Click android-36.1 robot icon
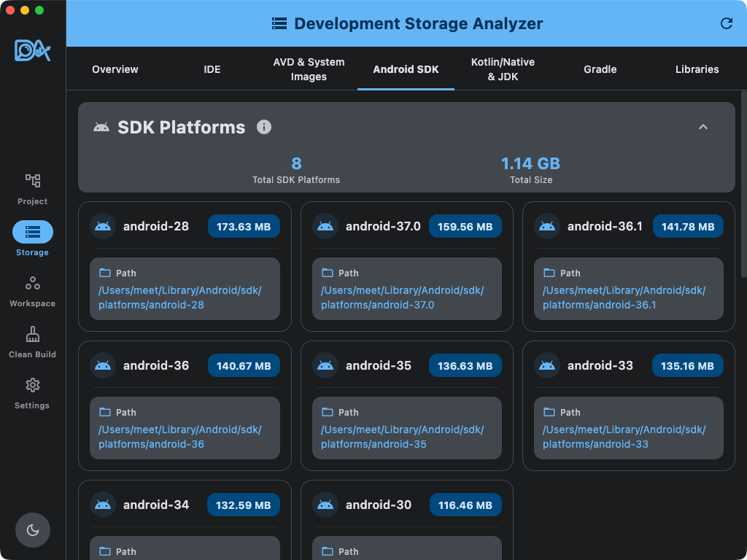 pos(547,226)
